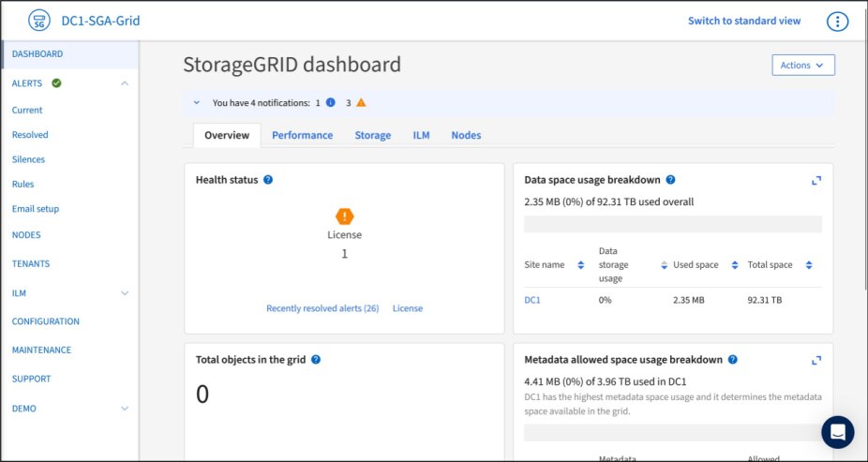Image resolution: width=868 pixels, height=462 pixels.
Task: Open the three-dot options menu
Action: pyautogui.click(x=837, y=22)
